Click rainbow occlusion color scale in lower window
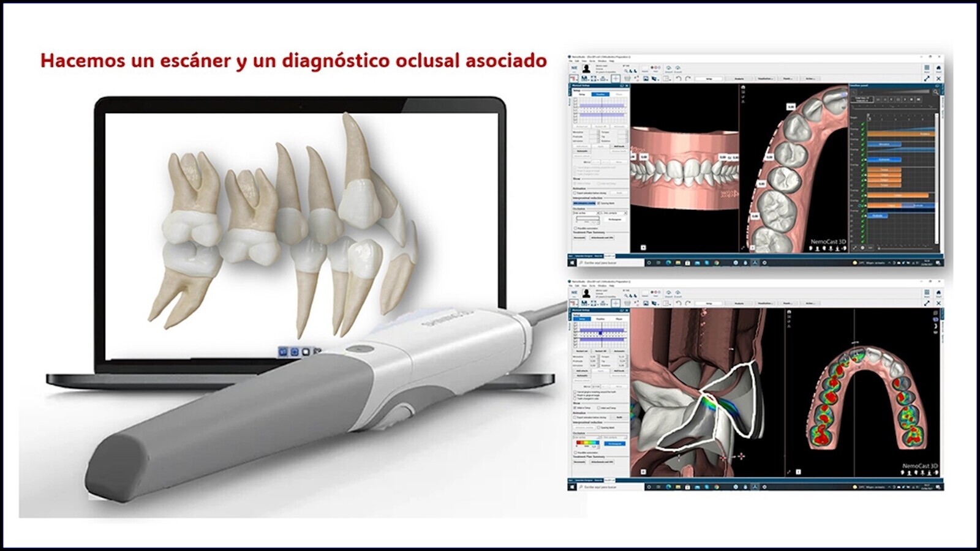Viewport: 980px width, 551px height. [587, 443]
